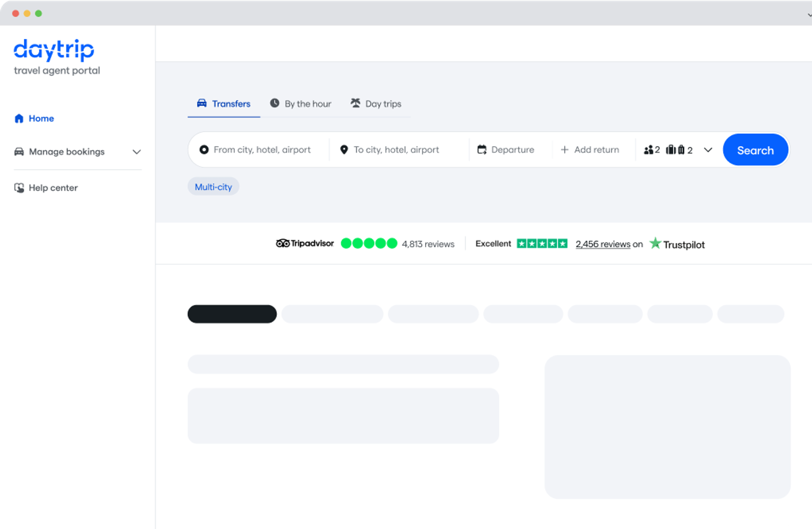Open the Manage bookings menu item
The width and height of the screenshot is (812, 529).
tap(78, 152)
